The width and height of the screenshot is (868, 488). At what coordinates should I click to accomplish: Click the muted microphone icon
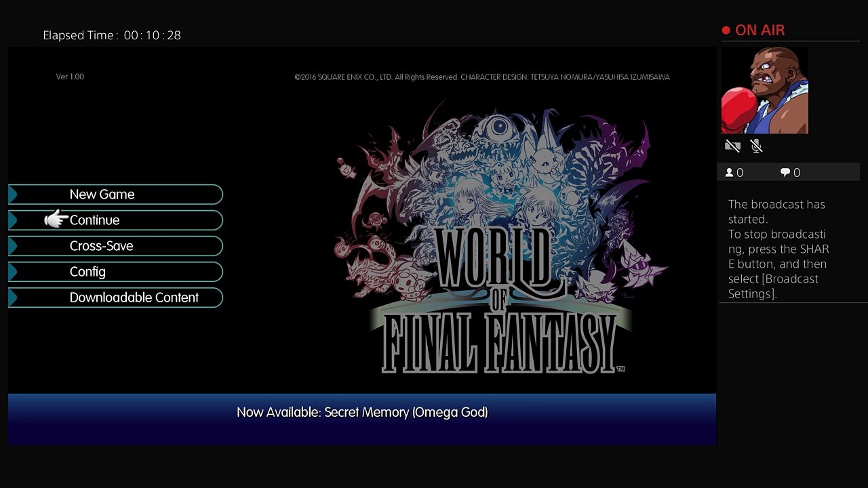pos(757,146)
